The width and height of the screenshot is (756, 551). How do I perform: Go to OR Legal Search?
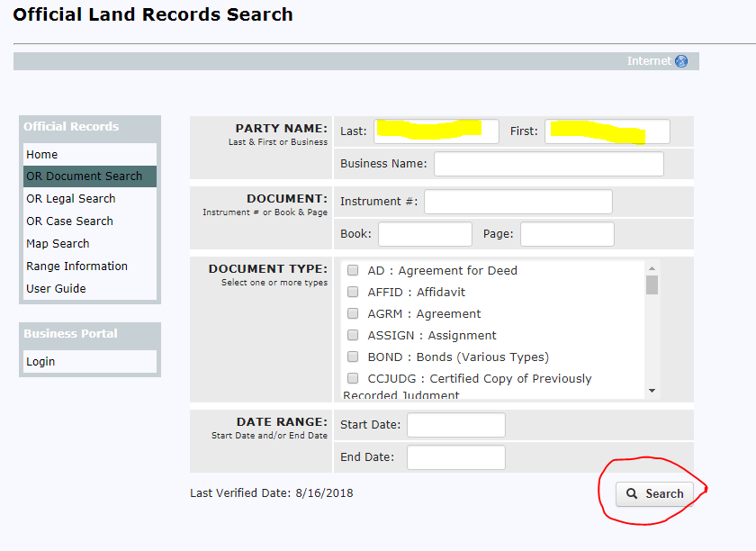pyautogui.click(x=71, y=198)
